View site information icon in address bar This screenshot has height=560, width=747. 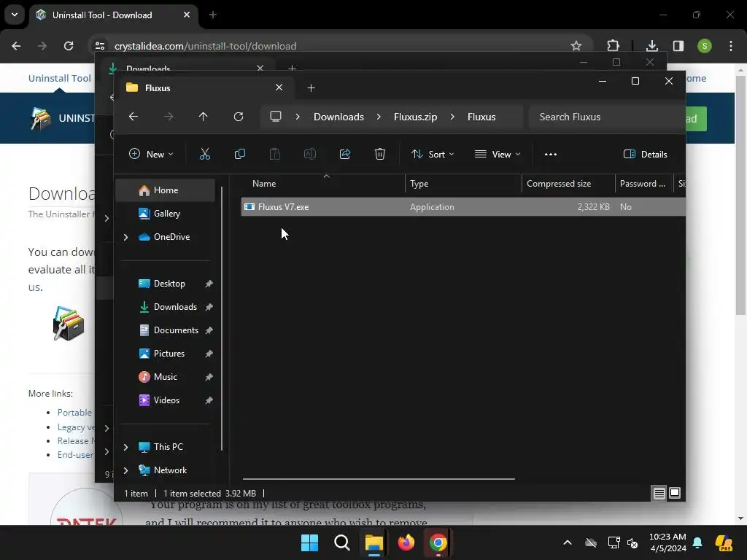(x=99, y=46)
